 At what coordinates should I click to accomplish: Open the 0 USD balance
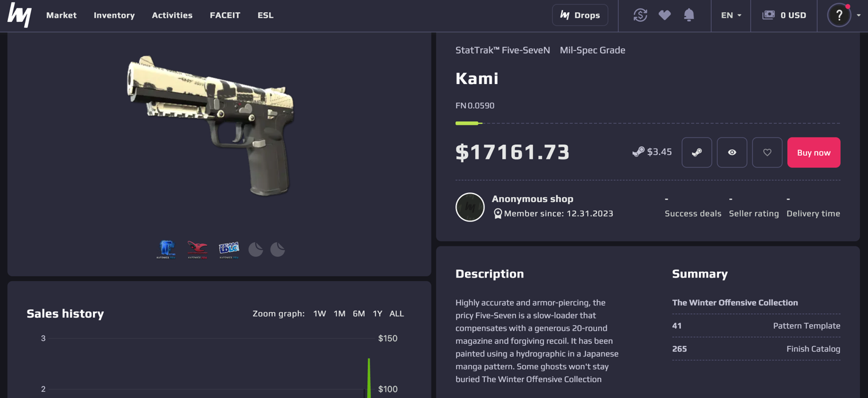[784, 15]
